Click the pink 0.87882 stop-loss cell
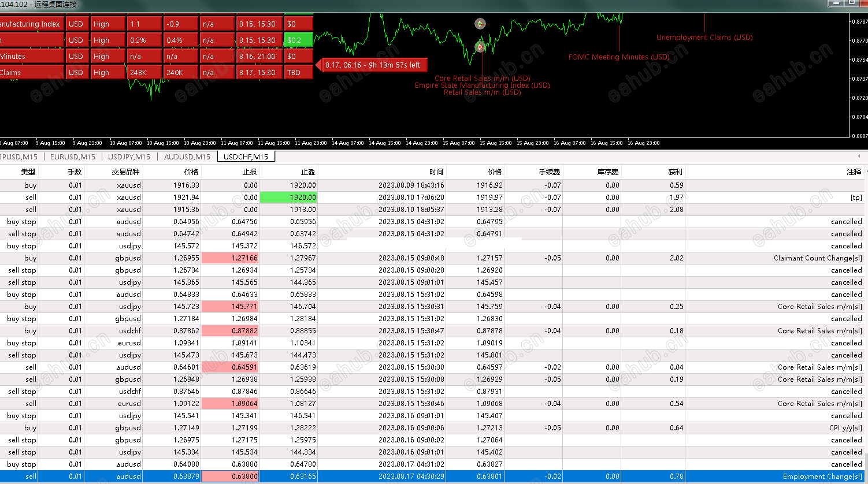This screenshot has width=868, height=484. point(230,330)
